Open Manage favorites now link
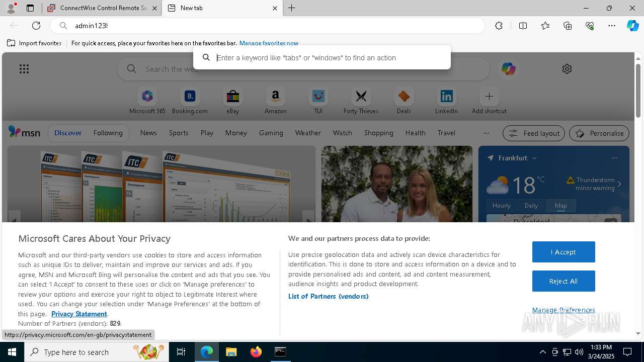This screenshot has height=362, width=644. pos(269,43)
